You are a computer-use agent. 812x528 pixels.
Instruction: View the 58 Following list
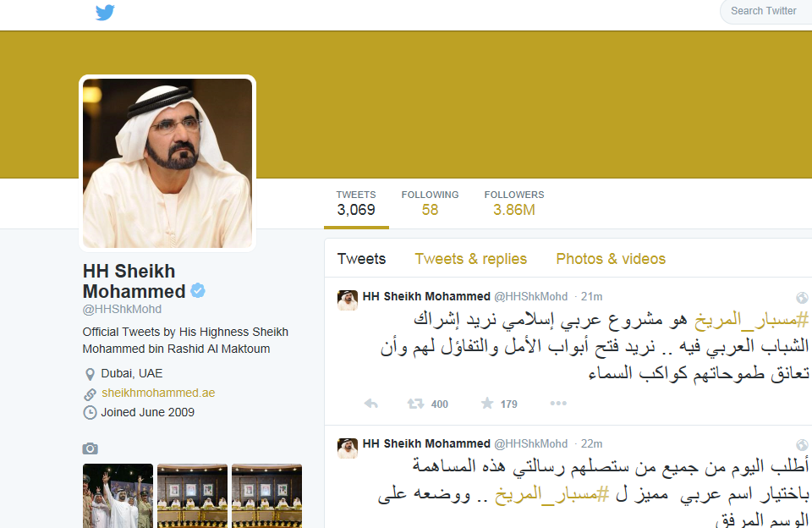430,202
